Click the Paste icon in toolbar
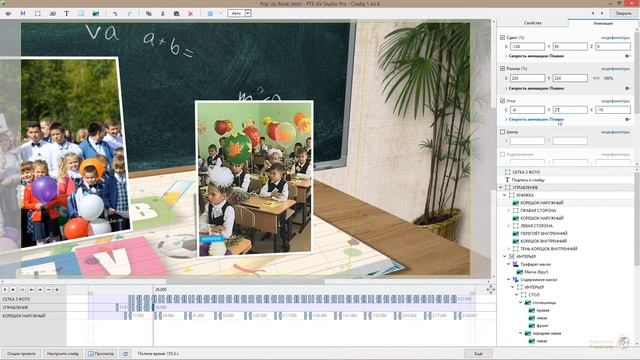640x360 pixels. (x=176, y=13)
